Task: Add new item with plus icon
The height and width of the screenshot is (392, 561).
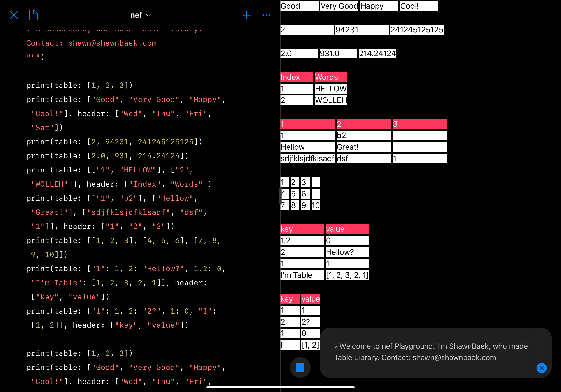Action: click(246, 15)
